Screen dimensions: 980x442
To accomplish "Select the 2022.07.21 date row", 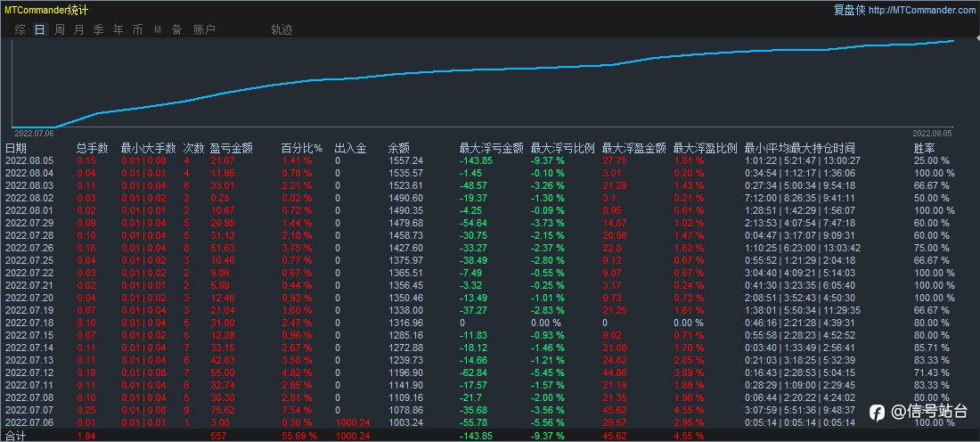I will 490,285.
